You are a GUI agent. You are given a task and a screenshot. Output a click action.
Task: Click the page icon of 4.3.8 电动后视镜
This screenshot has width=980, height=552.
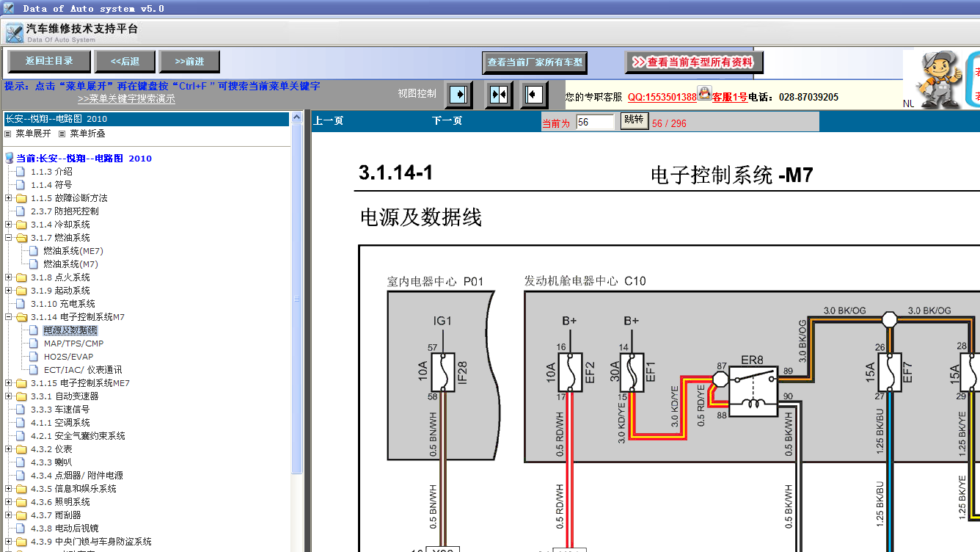click(21, 528)
